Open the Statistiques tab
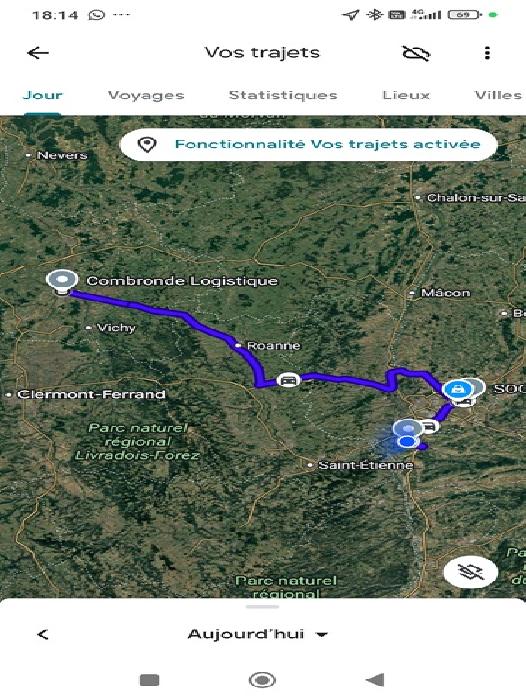 [x=283, y=95]
